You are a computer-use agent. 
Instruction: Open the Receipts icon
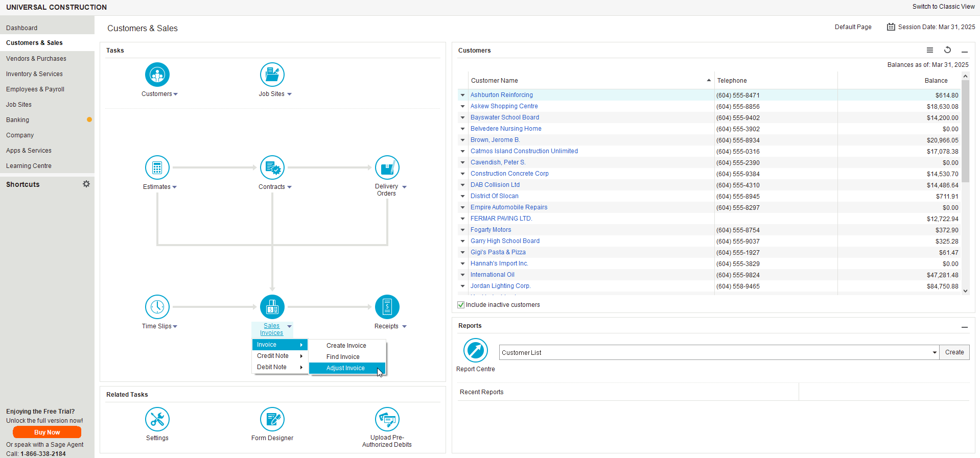(387, 307)
